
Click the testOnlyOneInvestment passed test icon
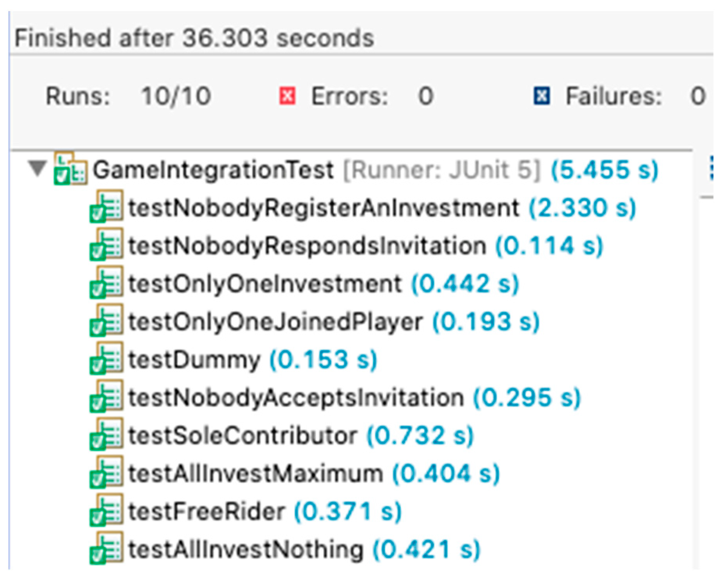tap(106, 283)
